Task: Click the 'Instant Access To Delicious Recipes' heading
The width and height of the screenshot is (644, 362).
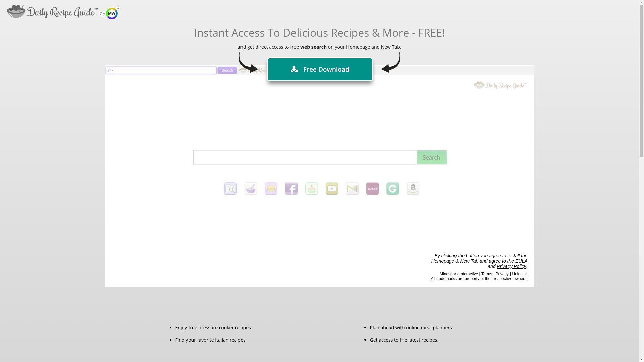Action: (319, 33)
